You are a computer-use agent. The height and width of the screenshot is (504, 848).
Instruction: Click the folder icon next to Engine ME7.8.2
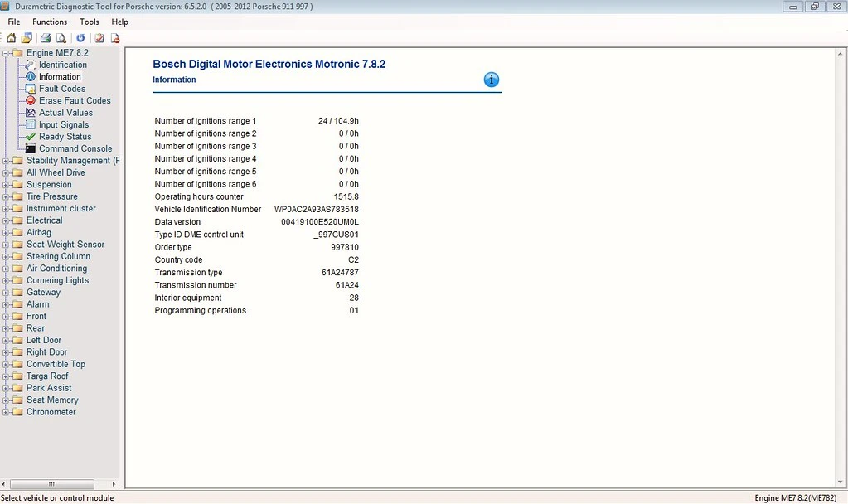point(18,53)
